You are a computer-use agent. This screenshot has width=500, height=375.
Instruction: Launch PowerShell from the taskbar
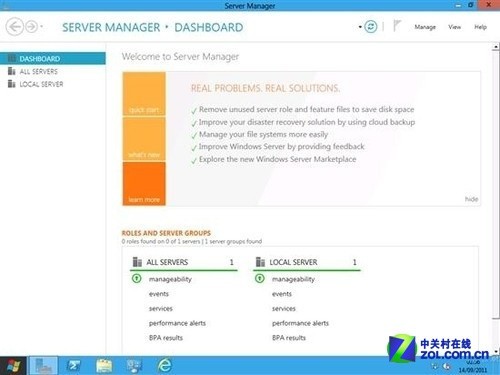(x=74, y=366)
